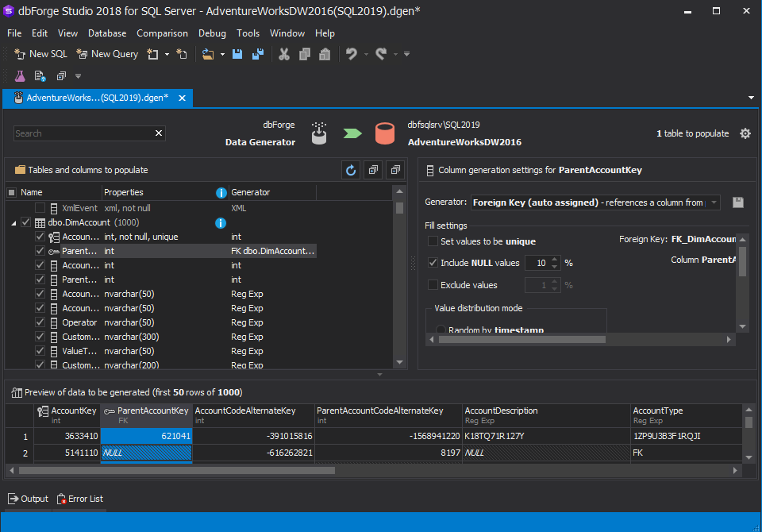This screenshot has height=532, width=762.
Task: Click the script document icon beside flask
Action: (x=40, y=76)
